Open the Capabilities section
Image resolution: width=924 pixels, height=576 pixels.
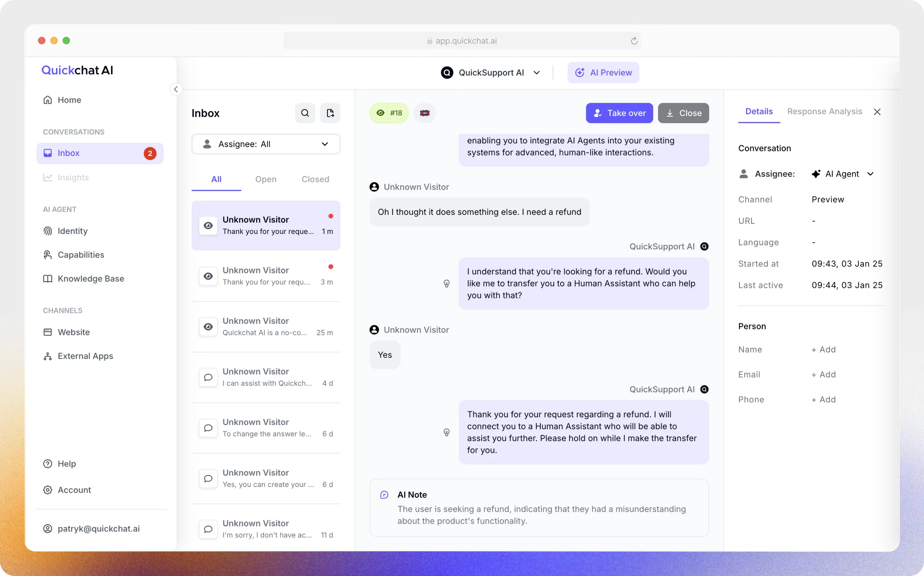[x=73, y=255]
